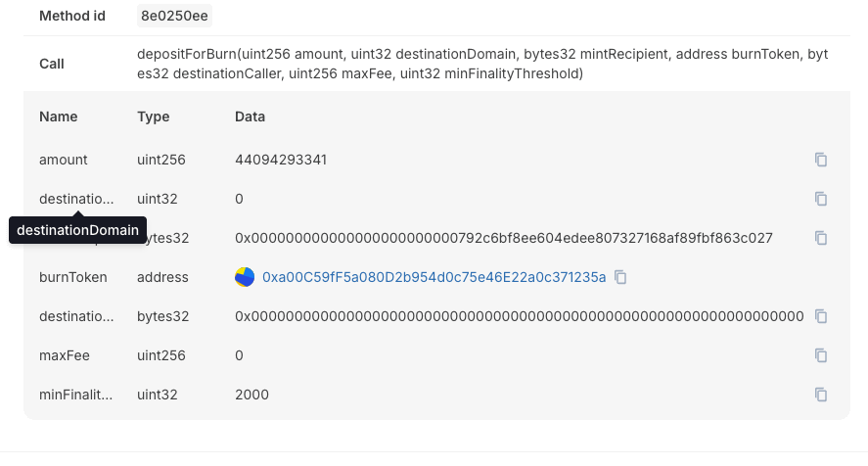
Task: Copy the maxFee value
Action: click(821, 355)
